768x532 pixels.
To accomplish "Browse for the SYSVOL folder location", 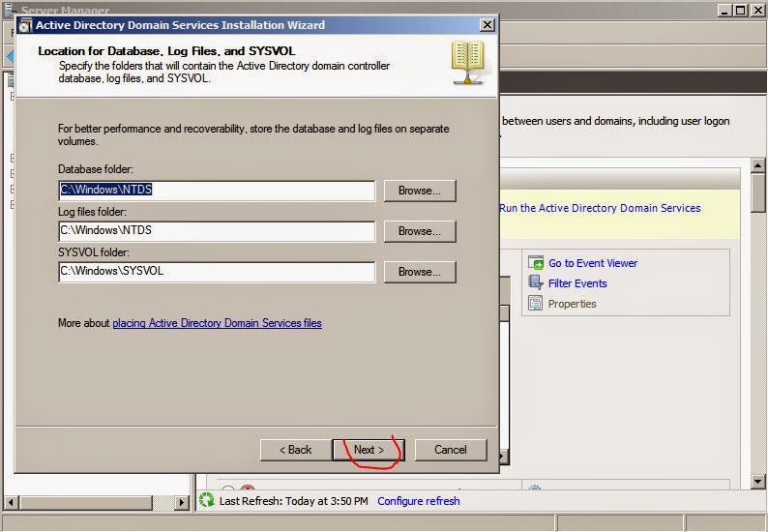I will (x=420, y=272).
